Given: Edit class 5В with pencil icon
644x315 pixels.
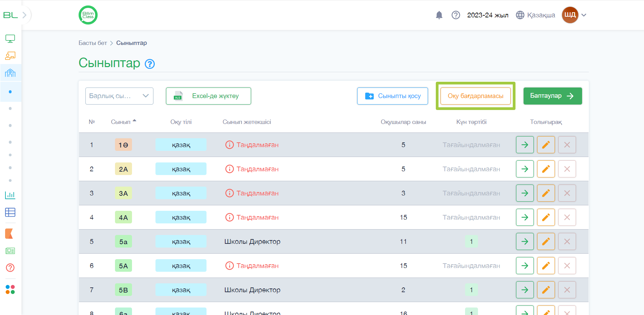Looking at the screenshot, I should 546,290.
